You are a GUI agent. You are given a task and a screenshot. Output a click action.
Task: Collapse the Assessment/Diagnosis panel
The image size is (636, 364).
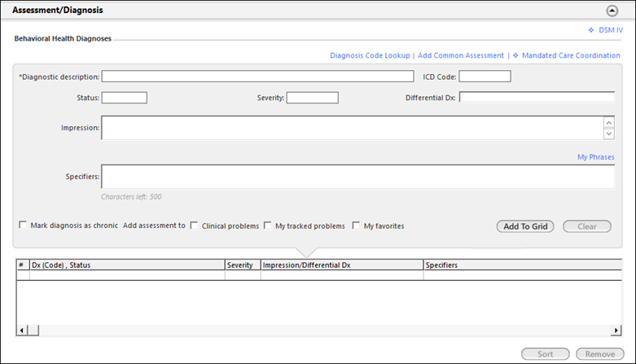coord(612,11)
